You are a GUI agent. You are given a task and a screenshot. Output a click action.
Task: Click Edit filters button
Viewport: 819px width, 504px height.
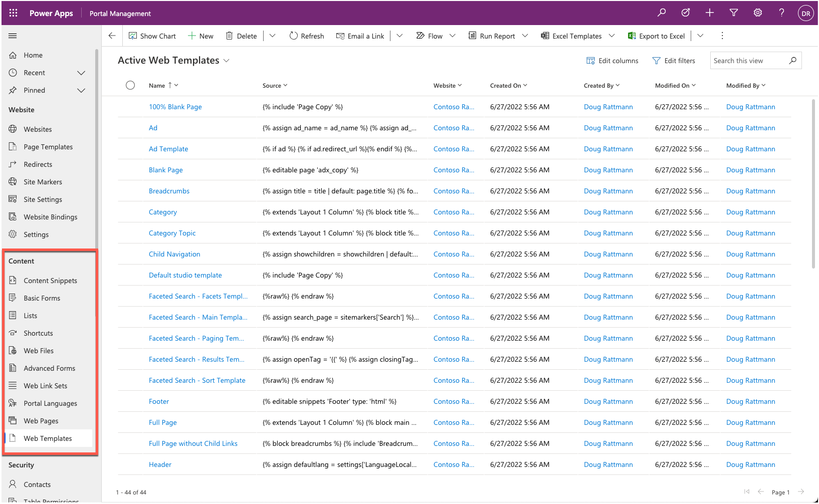[x=674, y=61]
